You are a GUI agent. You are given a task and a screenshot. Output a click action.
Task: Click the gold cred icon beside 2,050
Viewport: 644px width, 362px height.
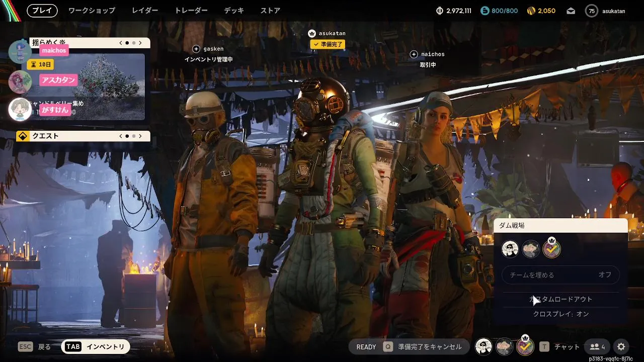531,11
